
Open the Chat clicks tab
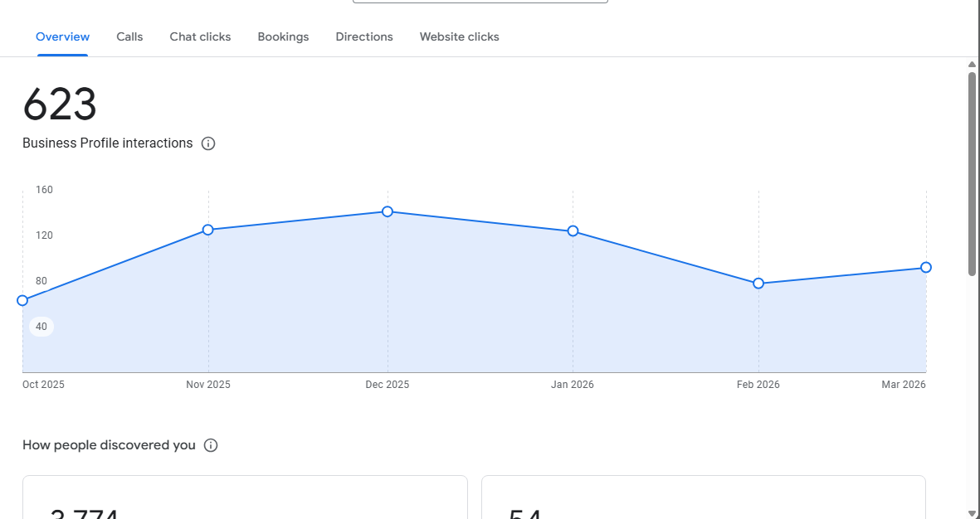point(200,36)
